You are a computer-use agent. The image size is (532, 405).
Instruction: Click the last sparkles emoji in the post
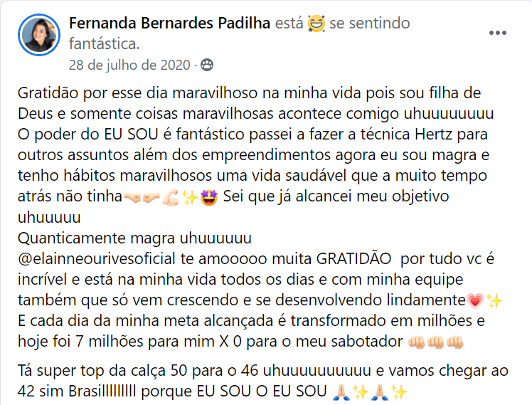click(x=399, y=391)
